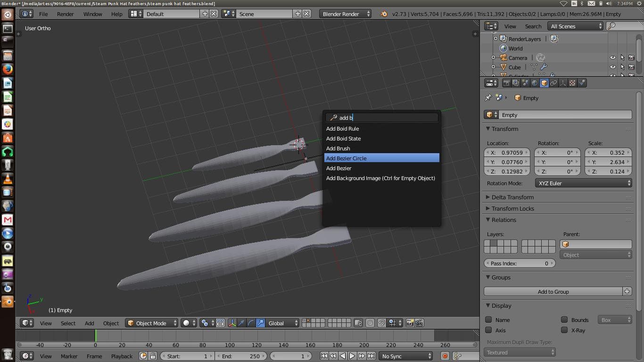Open the Select menu in the 3D viewport
The width and height of the screenshot is (644, 362).
(x=68, y=323)
